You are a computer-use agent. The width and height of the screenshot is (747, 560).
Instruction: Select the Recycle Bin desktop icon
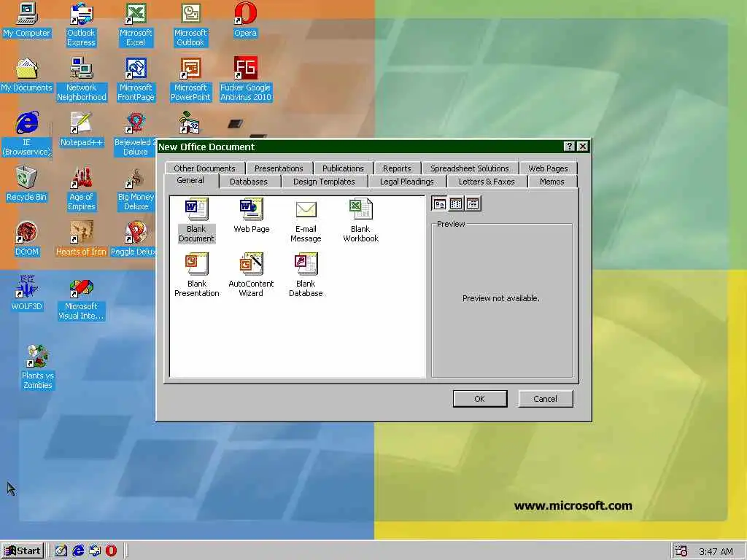tap(26, 184)
